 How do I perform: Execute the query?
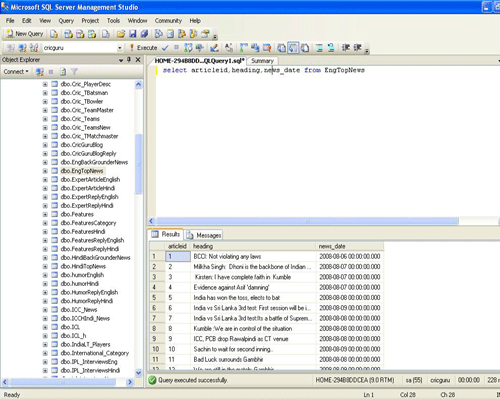tap(143, 48)
